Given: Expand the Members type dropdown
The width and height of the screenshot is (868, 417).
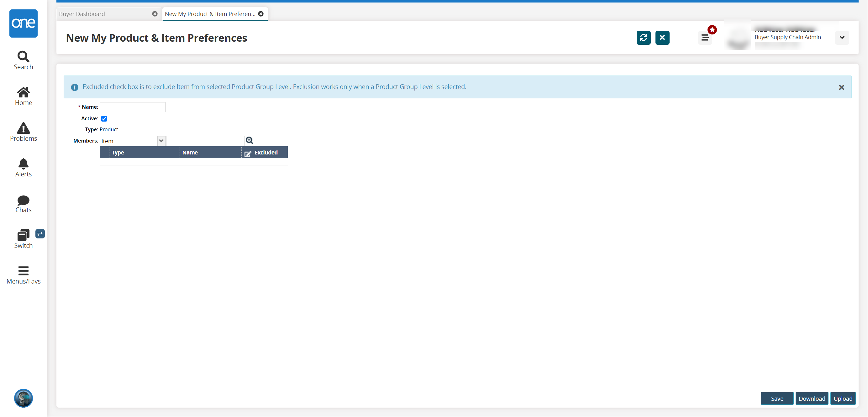Looking at the screenshot, I should [x=161, y=141].
